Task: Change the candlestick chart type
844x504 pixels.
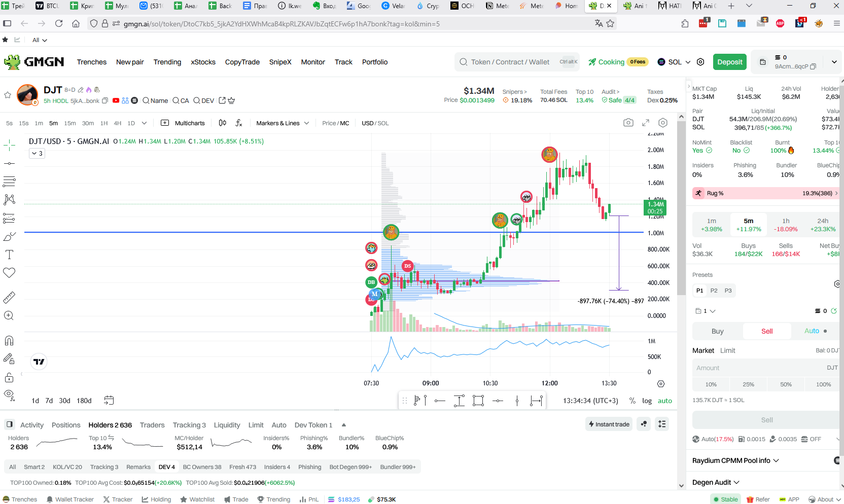Action: (222, 123)
